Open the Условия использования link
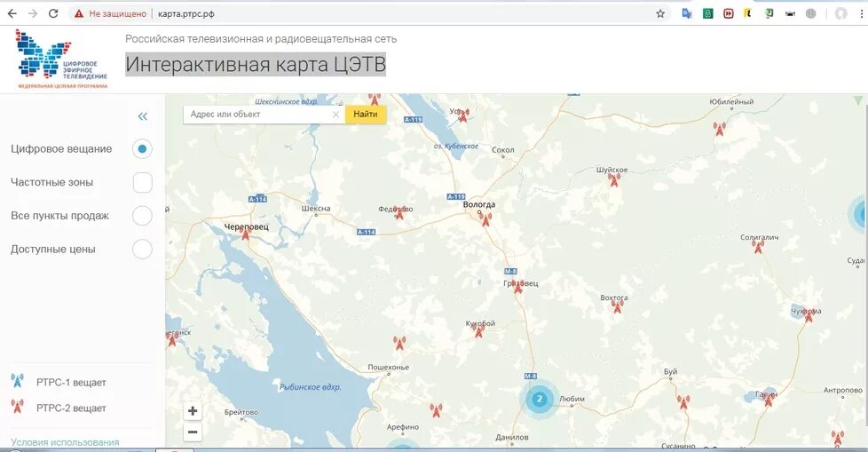 (66, 442)
